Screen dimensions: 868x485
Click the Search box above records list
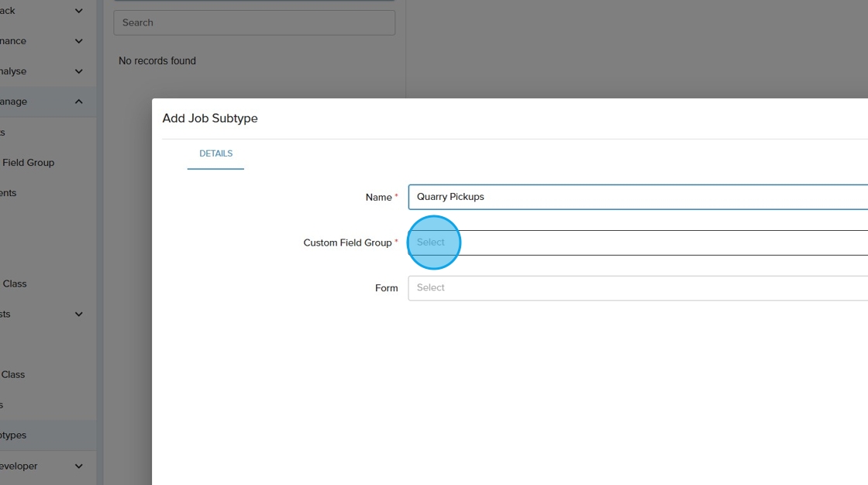point(254,22)
